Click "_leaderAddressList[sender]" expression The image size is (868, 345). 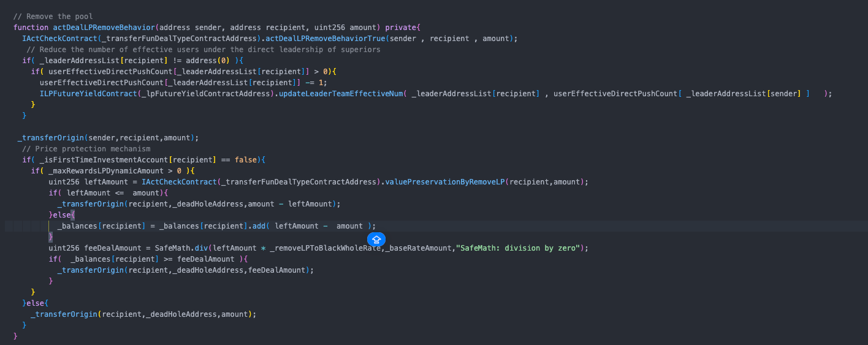(743, 94)
